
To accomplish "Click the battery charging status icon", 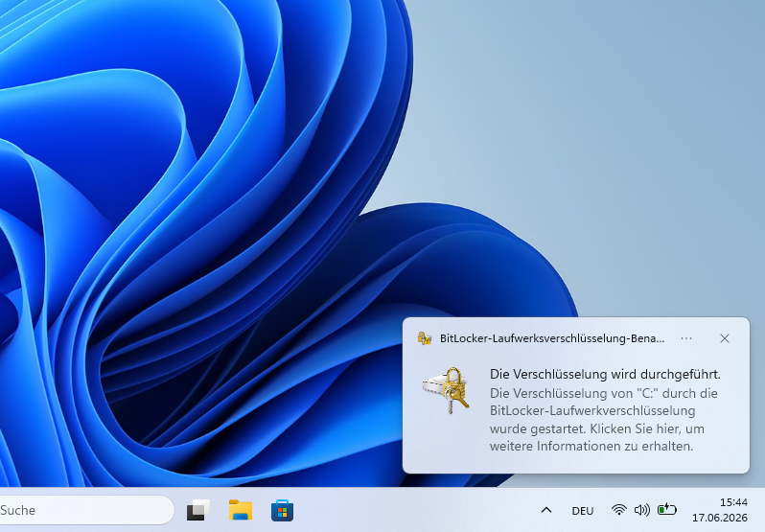I will pos(667,510).
